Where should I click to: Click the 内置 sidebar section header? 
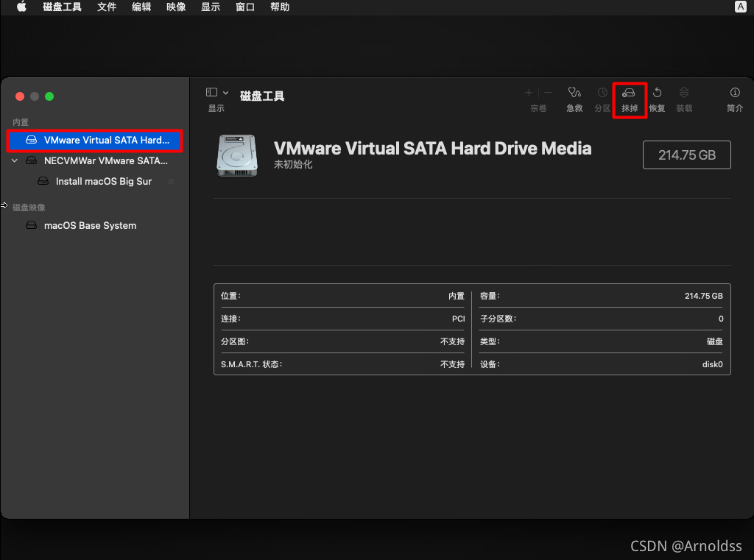tap(21, 122)
